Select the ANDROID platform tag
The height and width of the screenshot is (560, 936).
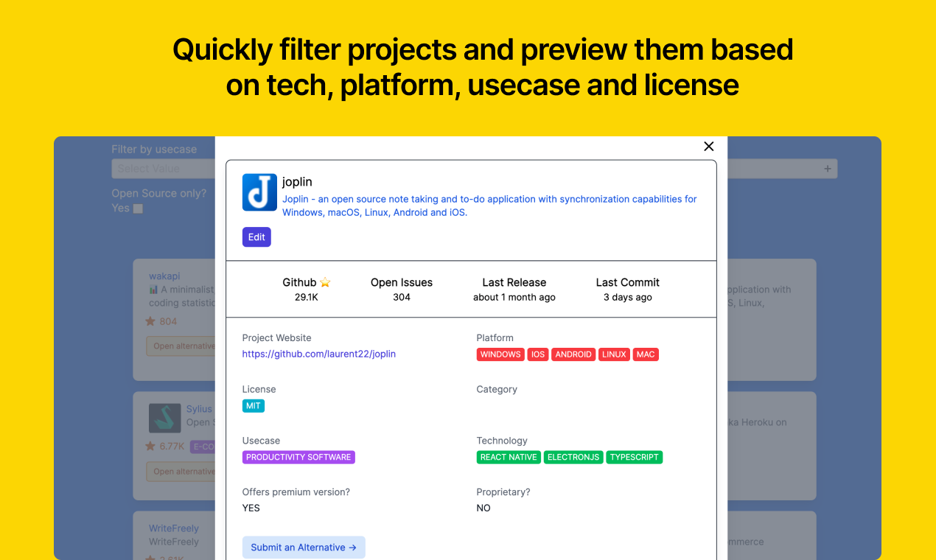click(573, 354)
